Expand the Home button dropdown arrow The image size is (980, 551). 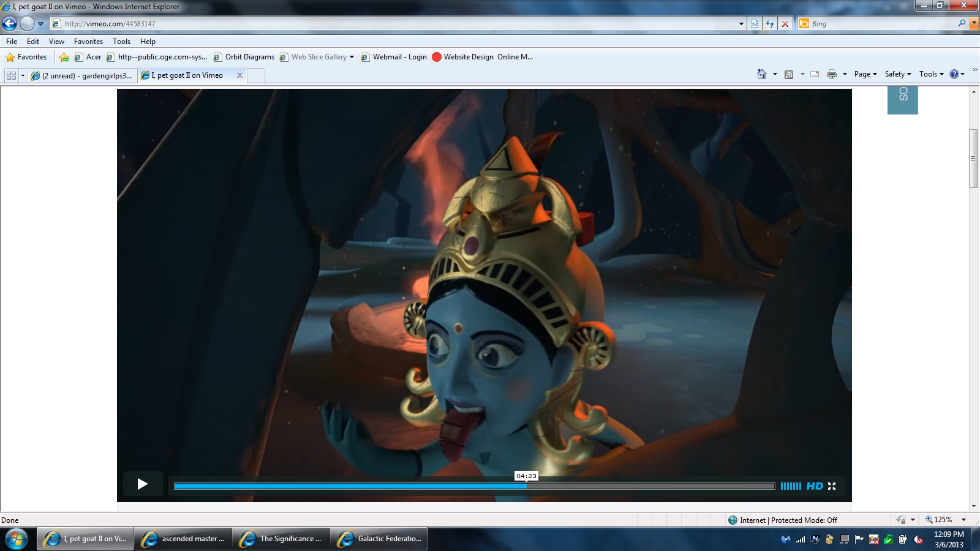775,74
